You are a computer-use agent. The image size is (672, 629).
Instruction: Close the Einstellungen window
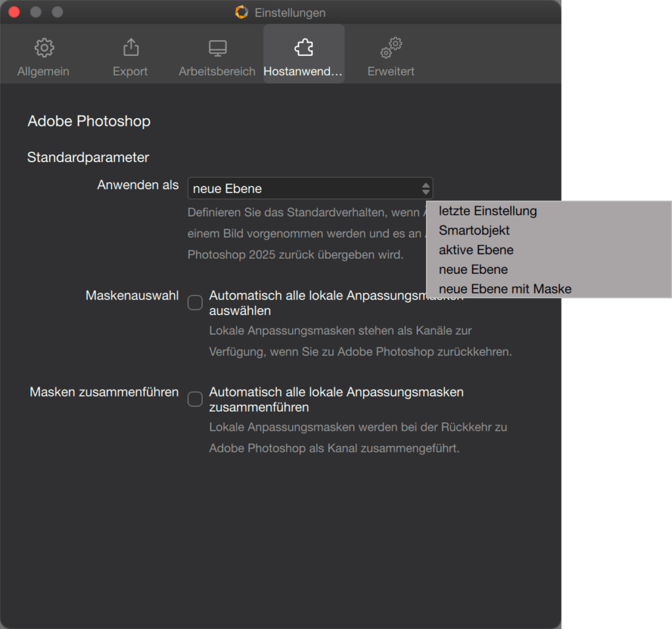(14, 12)
